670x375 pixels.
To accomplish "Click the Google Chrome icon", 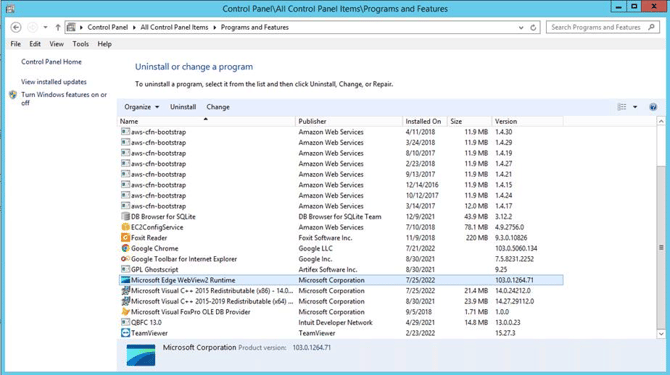I will pyautogui.click(x=125, y=248).
